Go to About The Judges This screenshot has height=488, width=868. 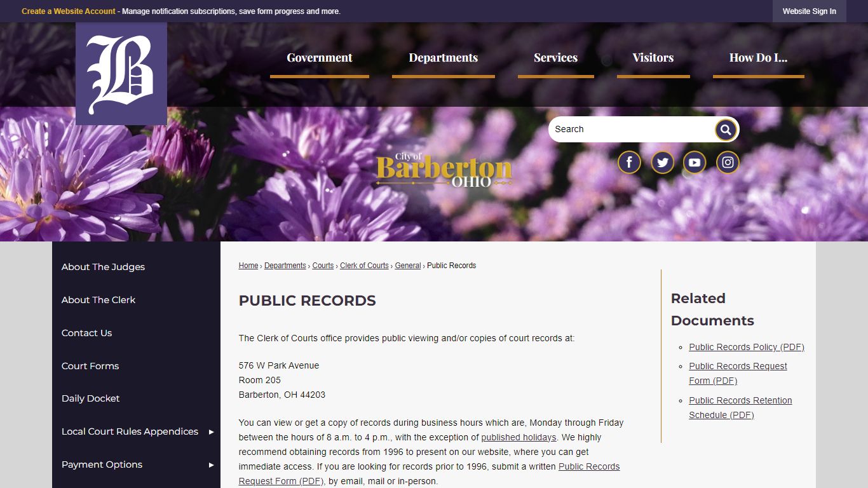tap(103, 267)
